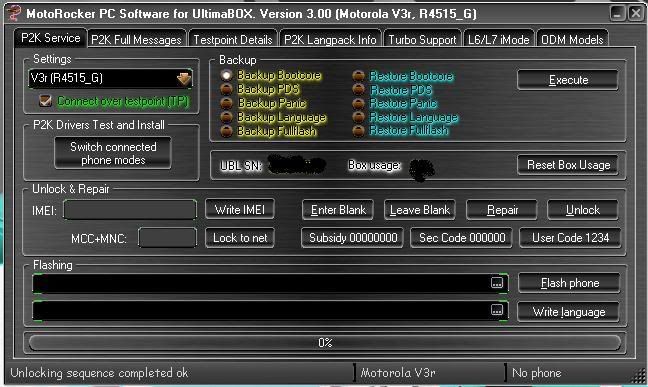Image resolution: width=648 pixels, height=387 pixels.
Task: Select Restore Language radio option
Action: (x=358, y=117)
